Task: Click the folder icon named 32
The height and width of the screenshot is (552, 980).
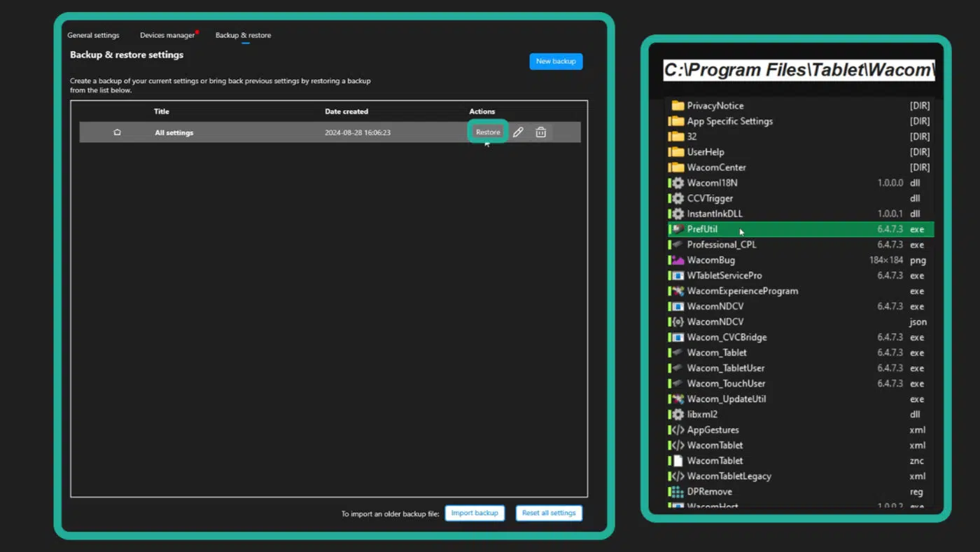Action: (677, 137)
